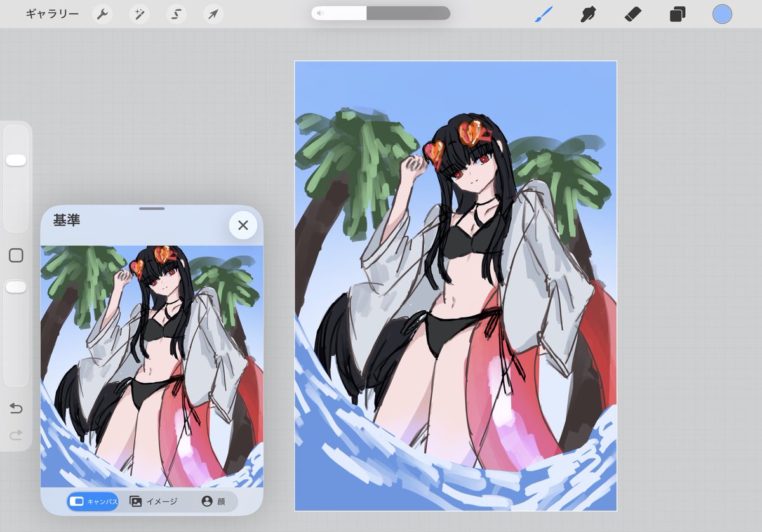Select the Smudge finger tool

pos(588,14)
